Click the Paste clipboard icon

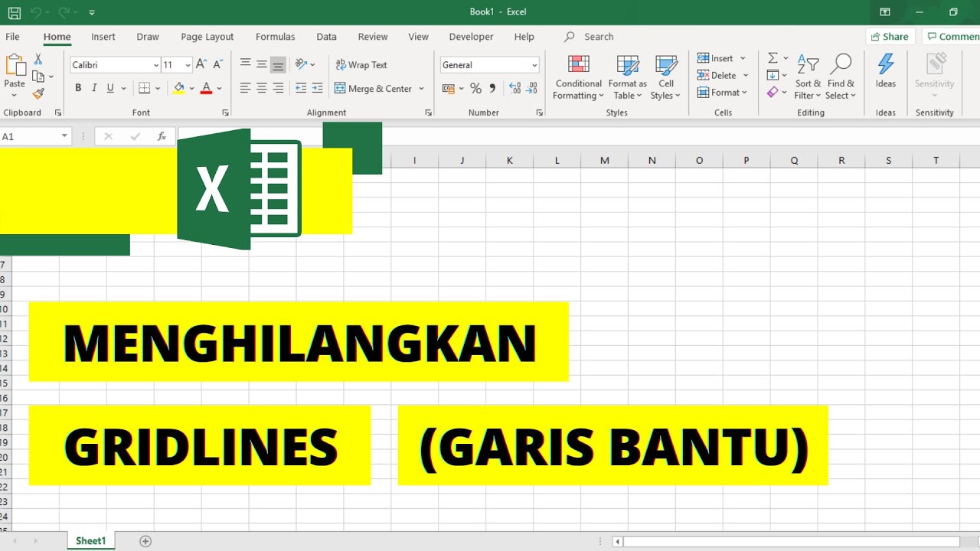tap(15, 64)
